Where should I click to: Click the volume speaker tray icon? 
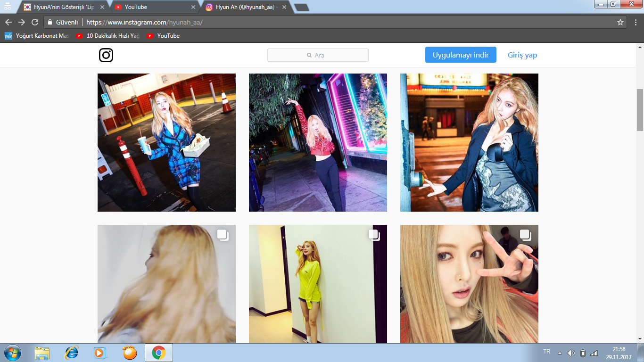pyautogui.click(x=571, y=353)
